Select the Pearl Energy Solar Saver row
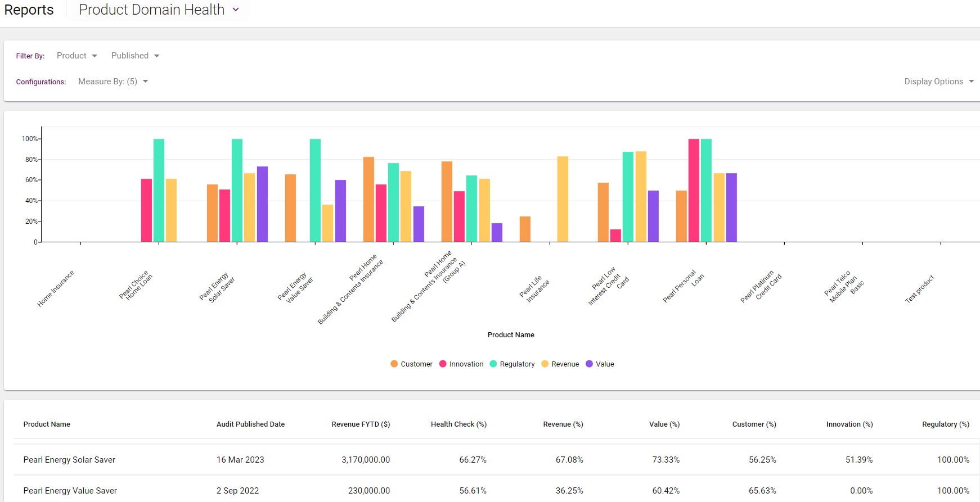 496,460
